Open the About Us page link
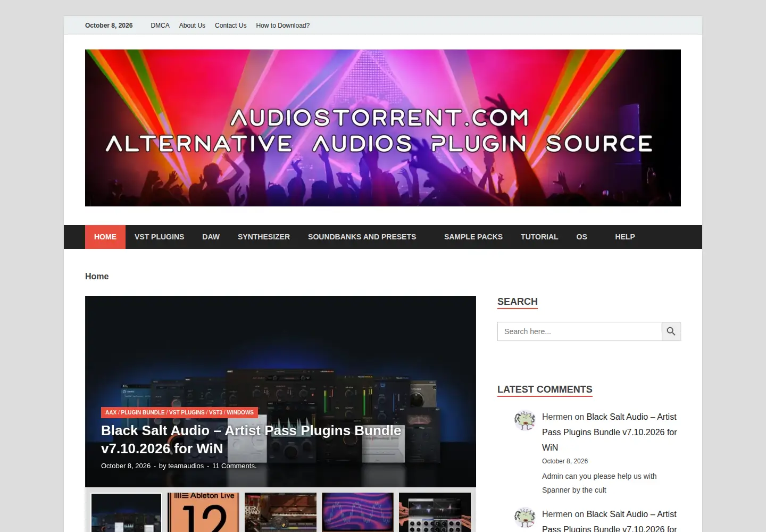 [x=192, y=26]
